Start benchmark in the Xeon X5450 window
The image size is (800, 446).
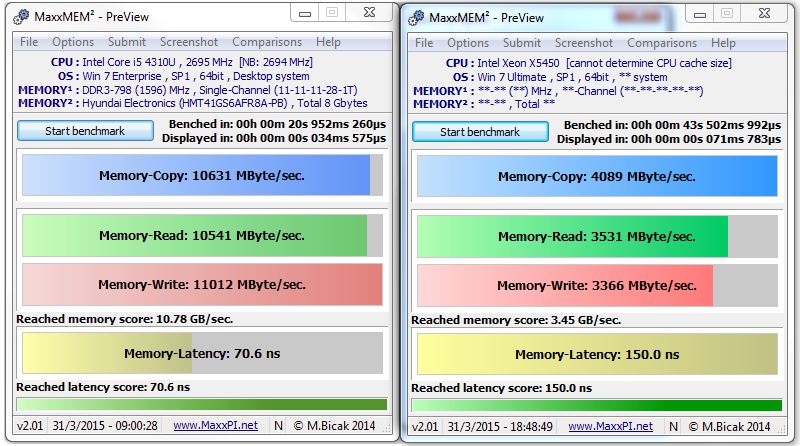click(480, 132)
